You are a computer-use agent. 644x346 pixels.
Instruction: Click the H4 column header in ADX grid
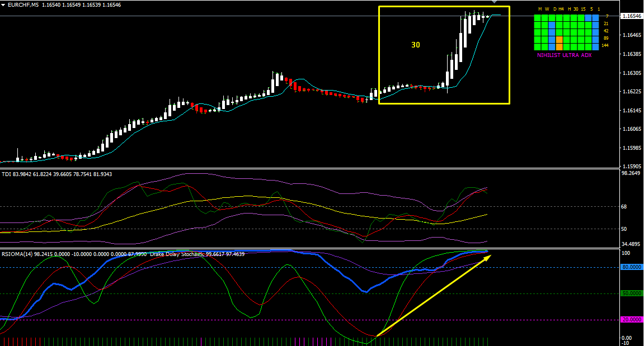561,9
